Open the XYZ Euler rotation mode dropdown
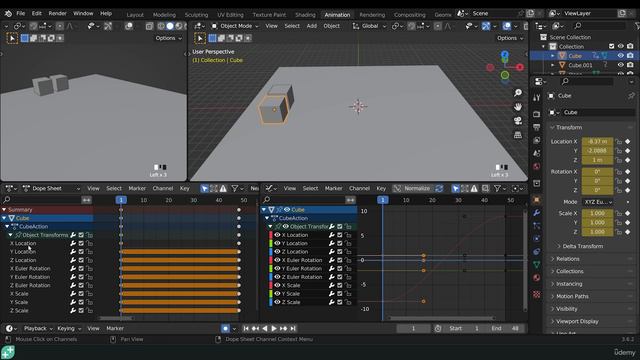The image size is (640, 360). (x=598, y=202)
